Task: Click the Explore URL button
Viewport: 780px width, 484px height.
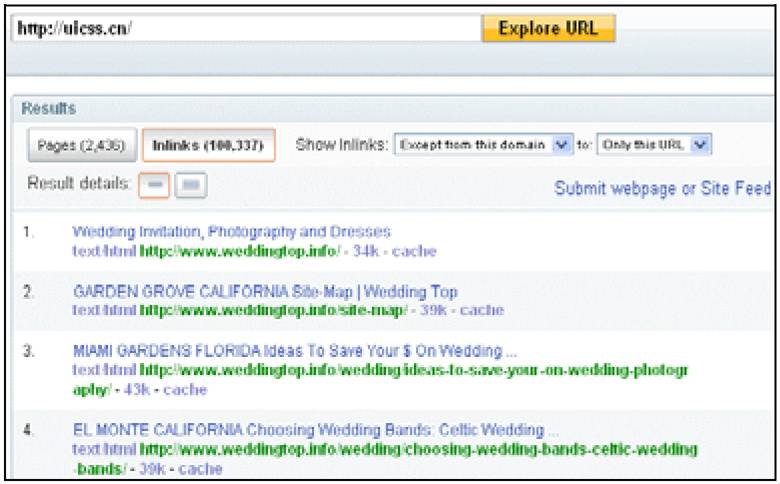Action: pyautogui.click(x=549, y=28)
